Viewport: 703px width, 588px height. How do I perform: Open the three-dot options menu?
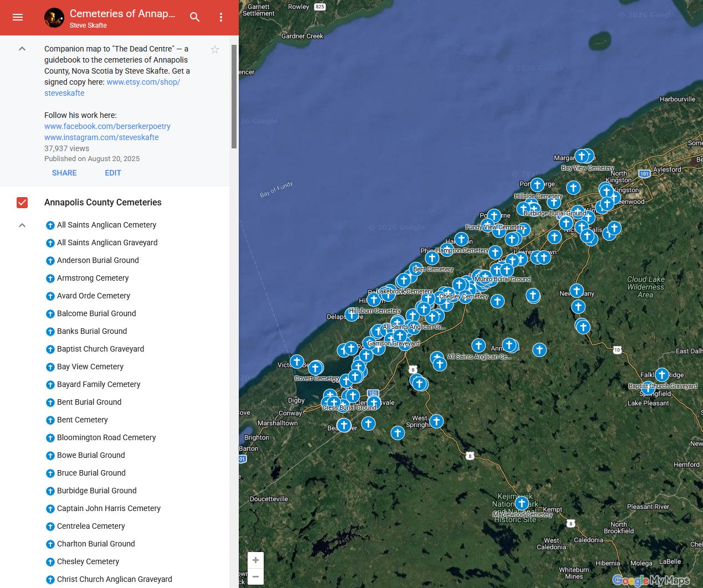221,17
